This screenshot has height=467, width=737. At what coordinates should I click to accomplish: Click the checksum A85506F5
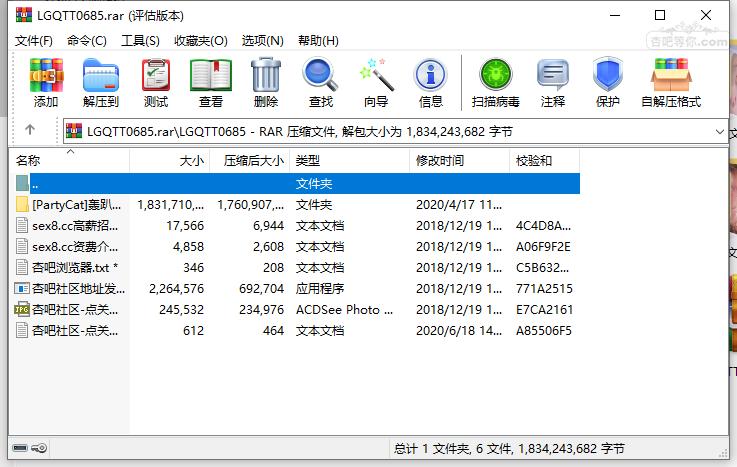(x=544, y=331)
